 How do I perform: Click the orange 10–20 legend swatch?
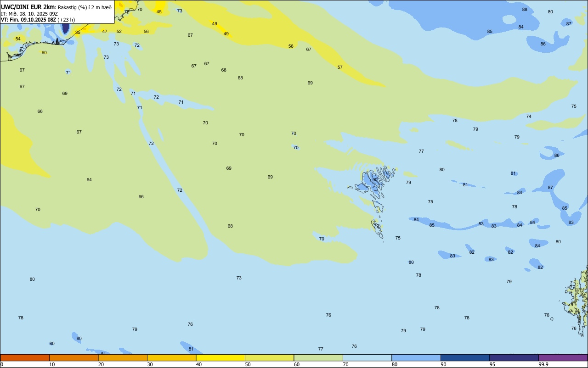pyautogui.click(x=73, y=357)
